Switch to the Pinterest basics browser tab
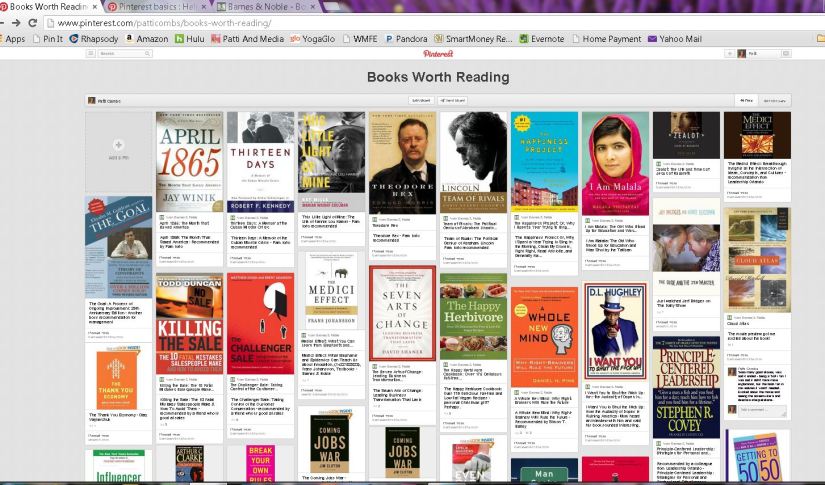 (x=150, y=6)
